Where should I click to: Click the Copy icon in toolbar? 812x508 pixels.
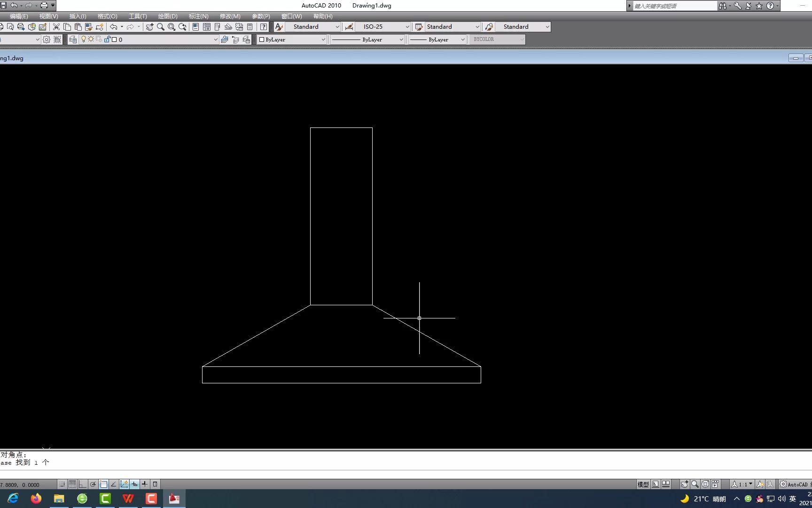pyautogui.click(x=67, y=27)
